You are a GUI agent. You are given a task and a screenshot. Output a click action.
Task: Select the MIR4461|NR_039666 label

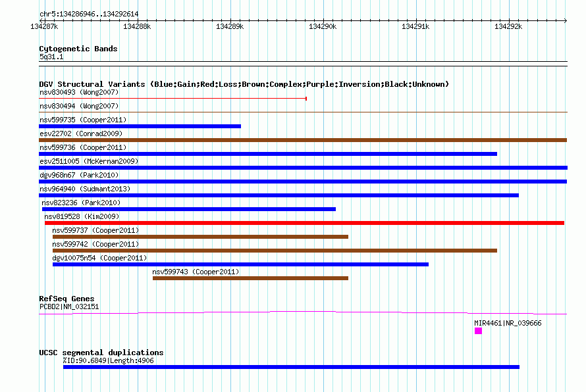[508, 323]
